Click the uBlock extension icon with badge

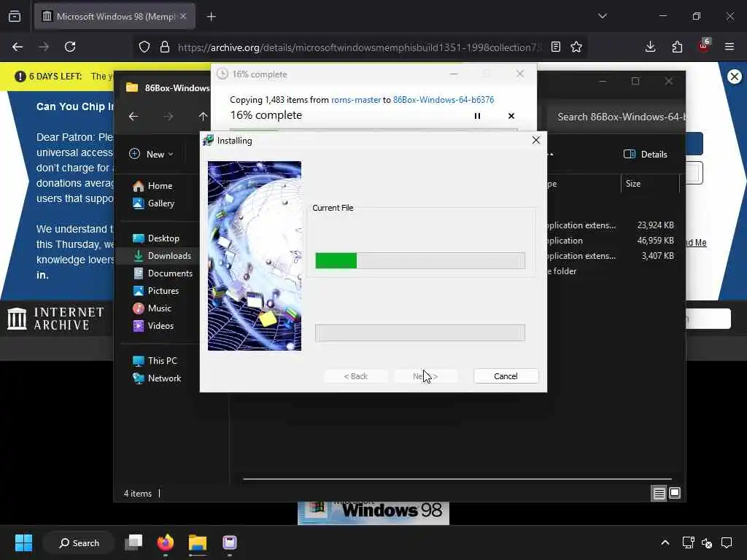(x=704, y=46)
